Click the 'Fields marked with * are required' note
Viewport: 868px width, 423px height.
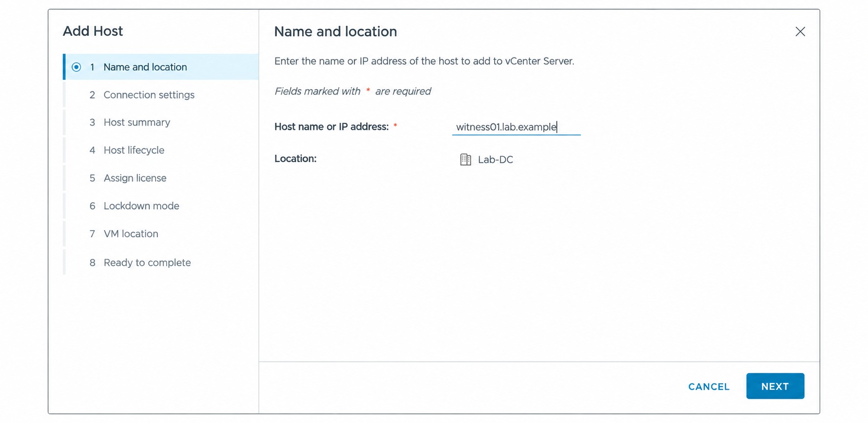coord(353,91)
